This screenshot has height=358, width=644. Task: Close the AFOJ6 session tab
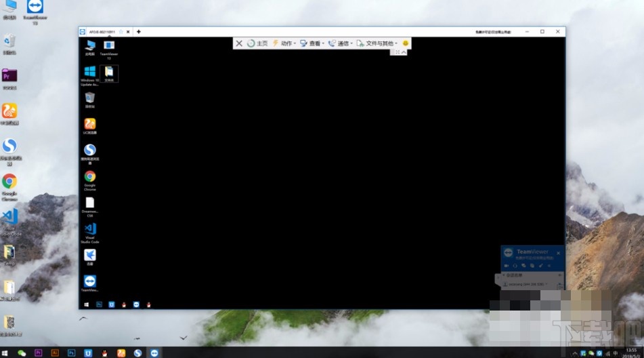pyautogui.click(x=128, y=32)
